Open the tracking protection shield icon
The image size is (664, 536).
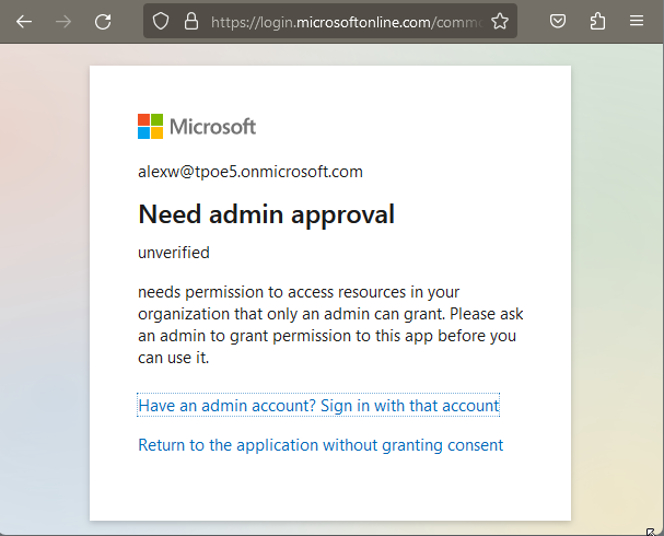pos(162,21)
